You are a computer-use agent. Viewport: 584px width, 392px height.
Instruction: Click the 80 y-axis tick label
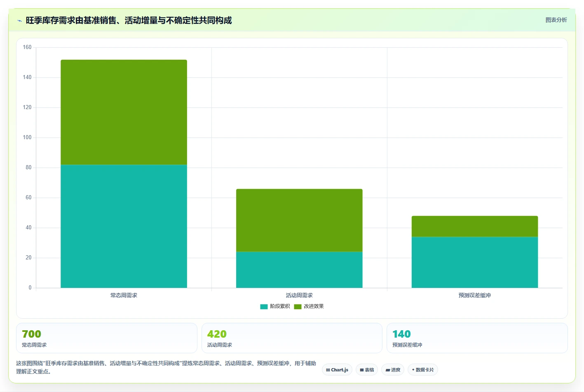[x=28, y=168]
